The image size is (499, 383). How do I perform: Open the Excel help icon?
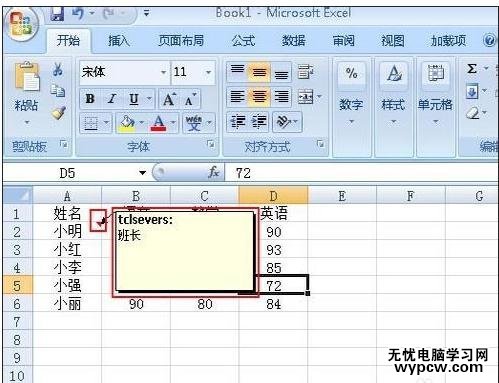(489, 41)
